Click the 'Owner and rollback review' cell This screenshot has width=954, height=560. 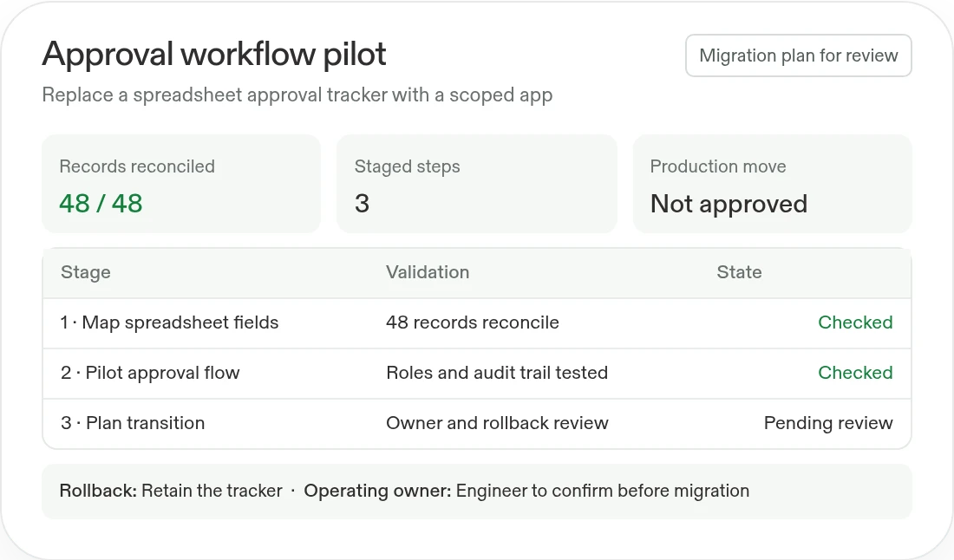pos(497,423)
